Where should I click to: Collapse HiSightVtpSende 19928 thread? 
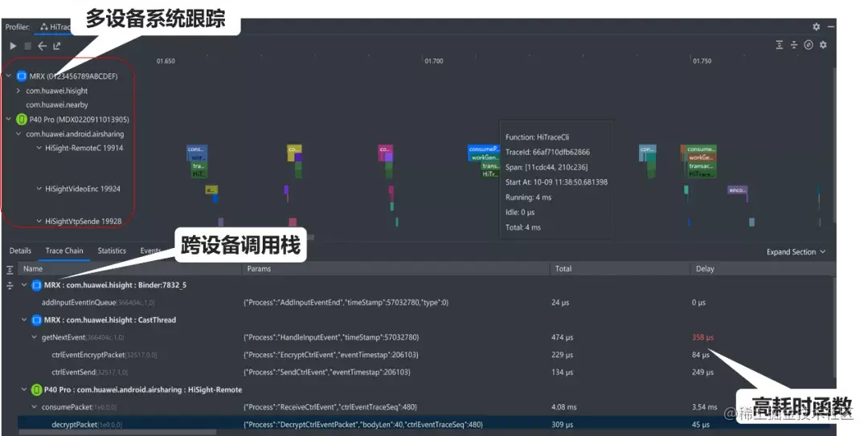point(39,222)
